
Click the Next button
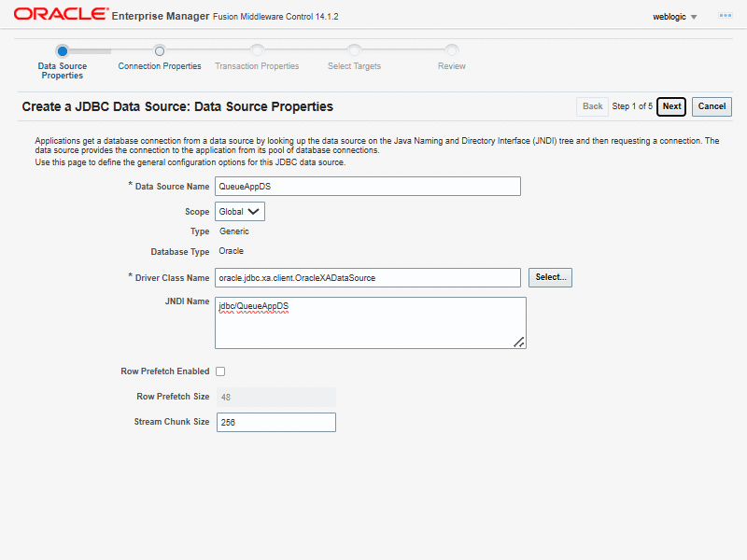[x=671, y=106]
